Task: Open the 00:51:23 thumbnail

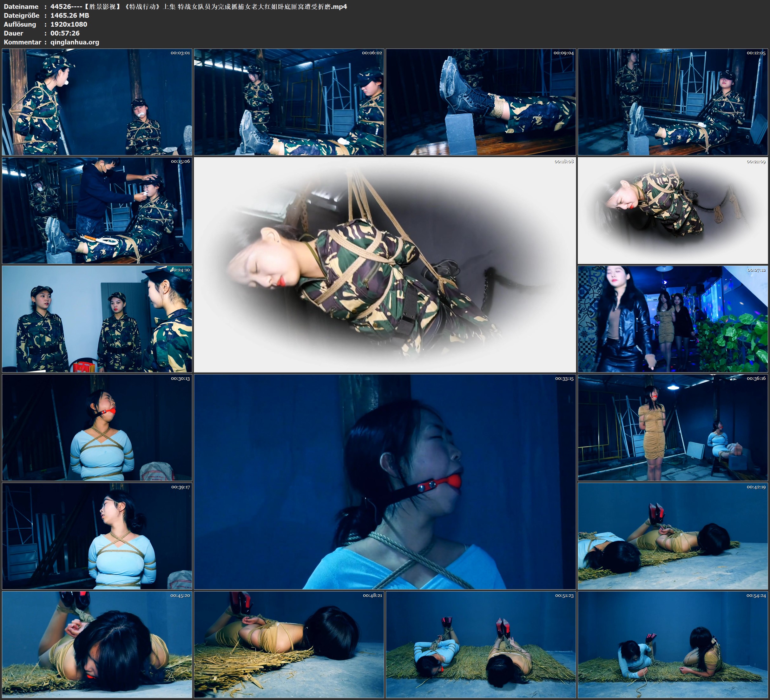Action: [x=480, y=644]
